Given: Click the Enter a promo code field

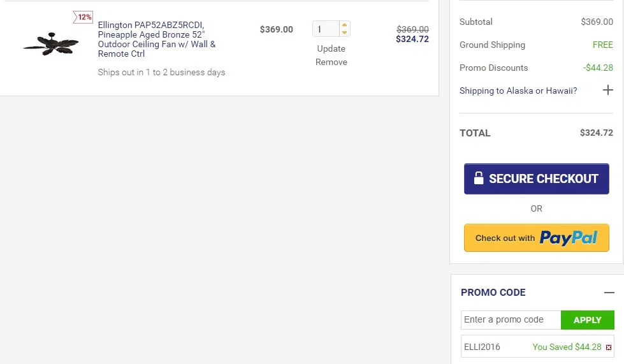Looking at the screenshot, I should (511, 320).
